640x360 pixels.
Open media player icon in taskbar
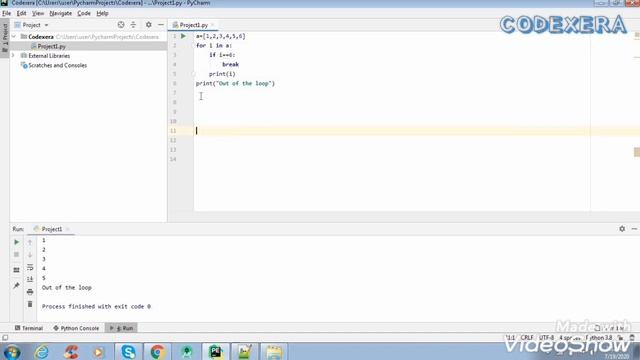[x=99, y=351]
